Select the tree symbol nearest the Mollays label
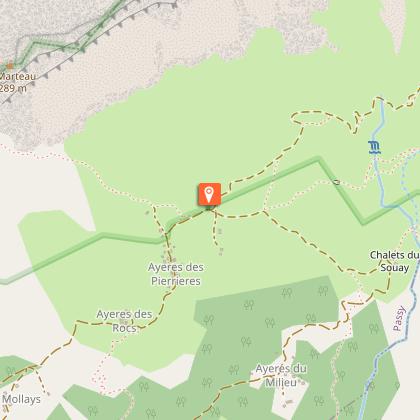Image resolution: width=420 pixels, height=420 pixels. 11,370
